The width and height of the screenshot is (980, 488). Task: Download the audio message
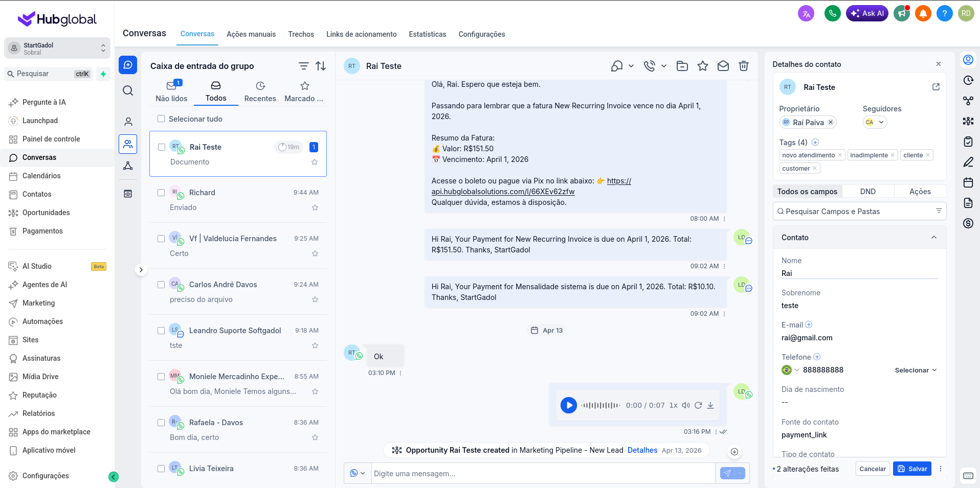pyautogui.click(x=710, y=405)
